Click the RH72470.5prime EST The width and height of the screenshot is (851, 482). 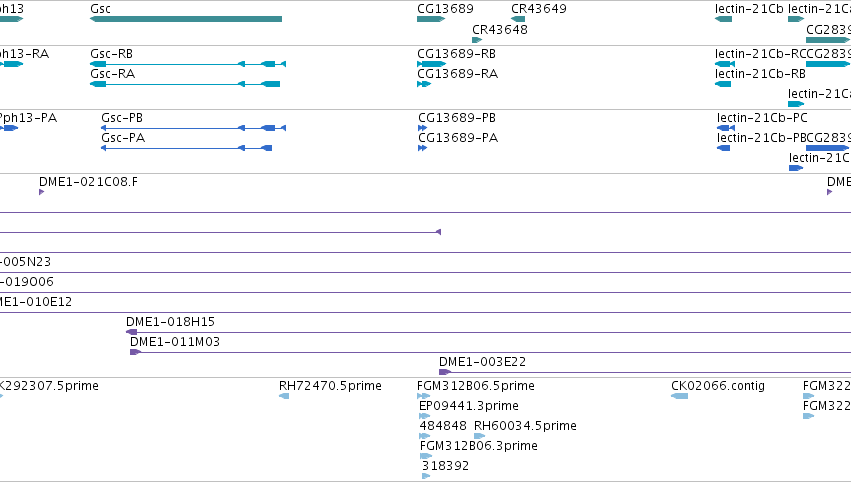coord(284,396)
